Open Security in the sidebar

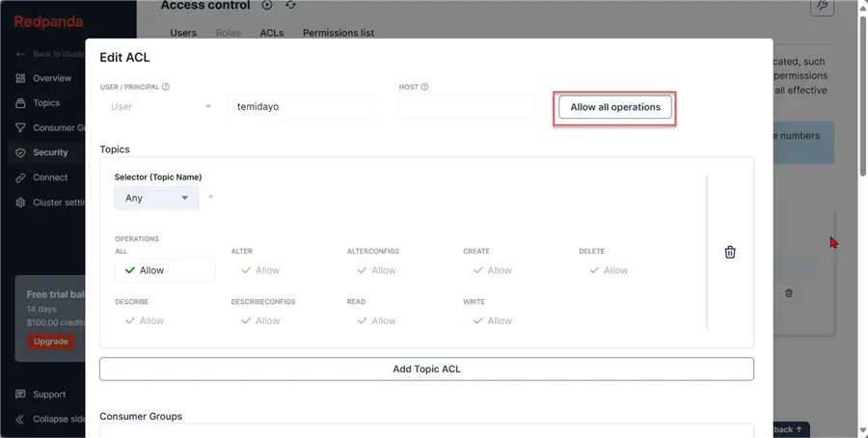(x=50, y=152)
